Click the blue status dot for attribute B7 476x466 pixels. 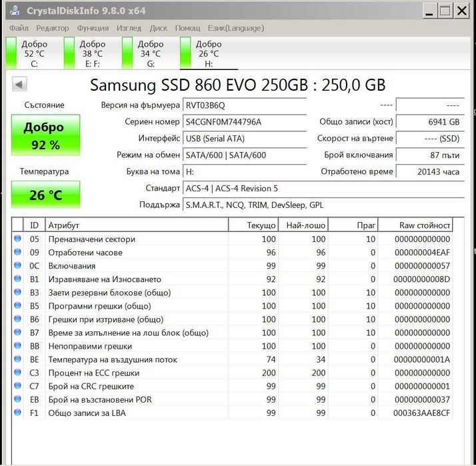17,332
